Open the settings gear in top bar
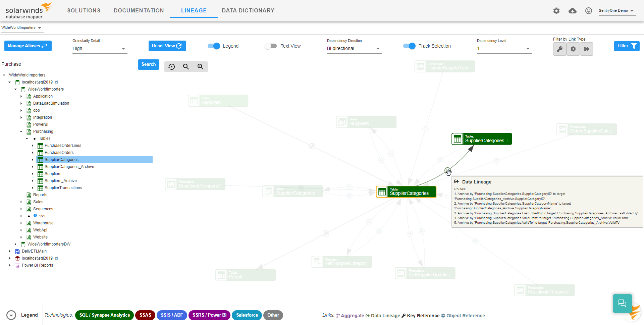Screen dimensions: 644x325 pos(556,11)
